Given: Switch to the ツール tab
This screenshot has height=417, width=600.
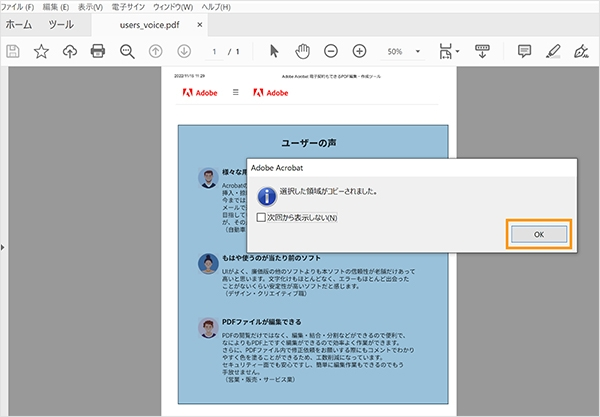Looking at the screenshot, I should (x=61, y=23).
